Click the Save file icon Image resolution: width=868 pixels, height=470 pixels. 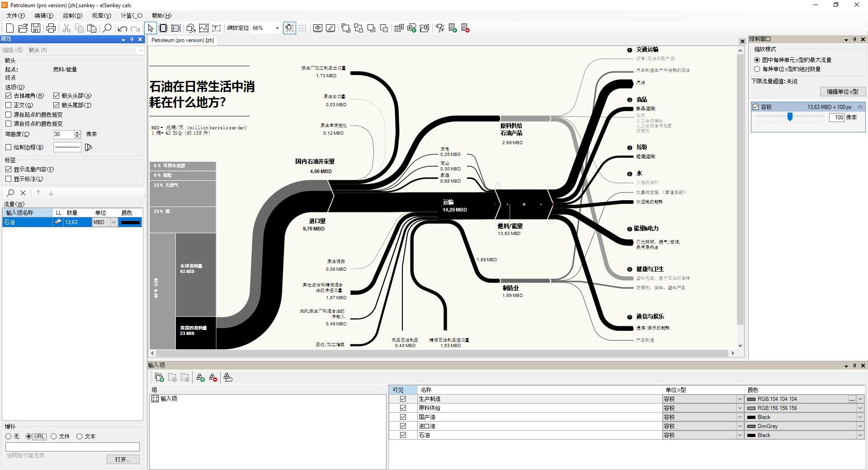[36, 28]
